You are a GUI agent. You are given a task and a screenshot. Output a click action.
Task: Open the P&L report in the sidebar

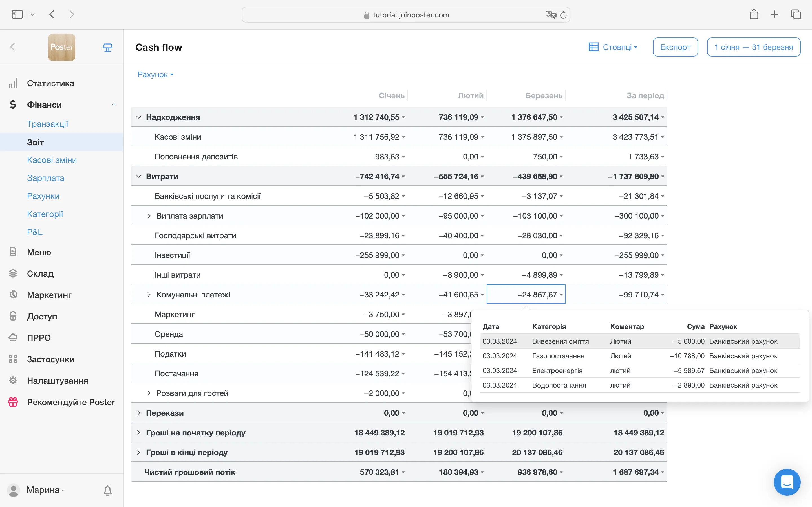[x=35, y=232]
